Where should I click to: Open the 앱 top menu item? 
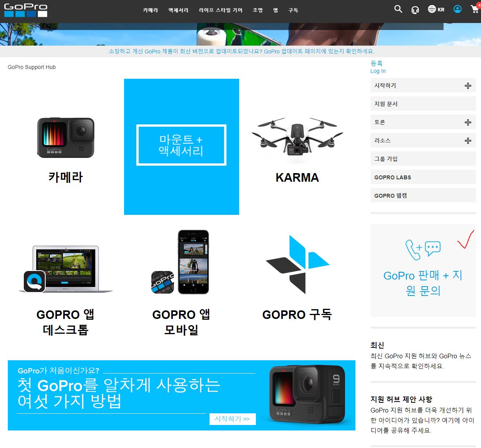[x=275, y=10]
